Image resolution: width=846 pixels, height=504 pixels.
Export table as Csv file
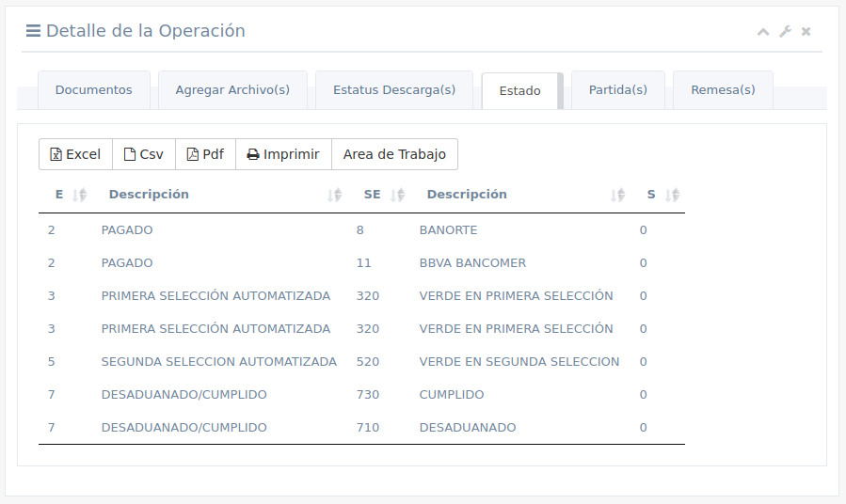click(x=144, y=154)
